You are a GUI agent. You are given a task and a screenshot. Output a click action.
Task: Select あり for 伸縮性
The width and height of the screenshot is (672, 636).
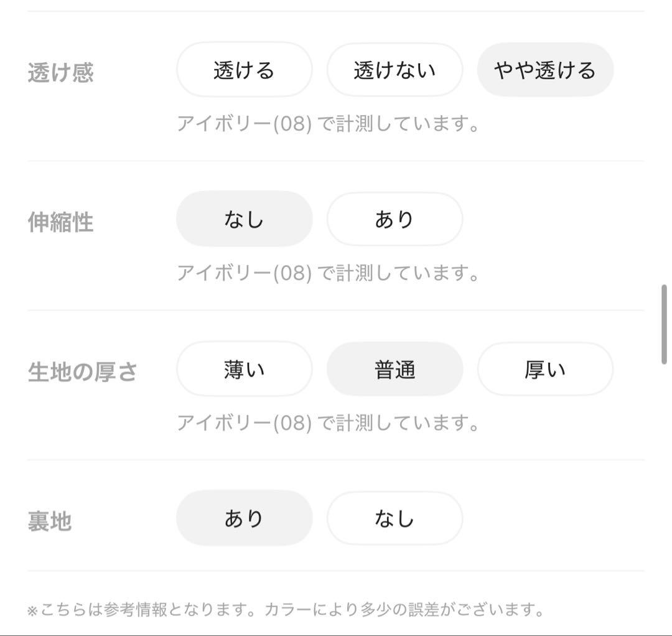[x=394, y=219]
